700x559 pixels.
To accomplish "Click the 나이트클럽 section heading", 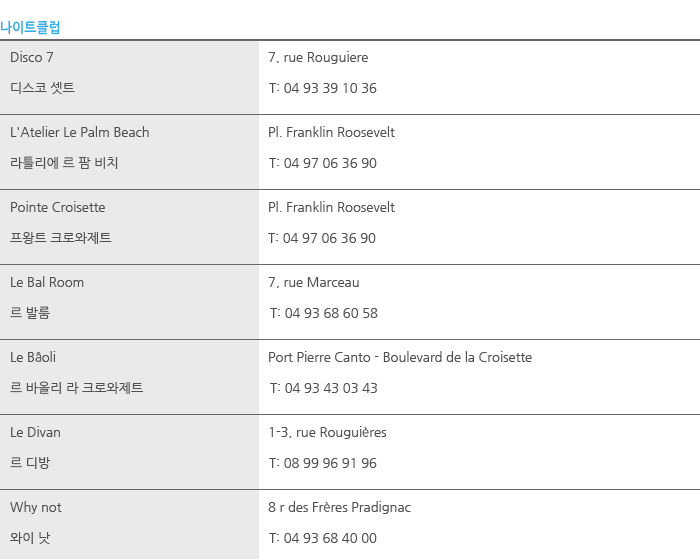I will (x=30, y=27).
